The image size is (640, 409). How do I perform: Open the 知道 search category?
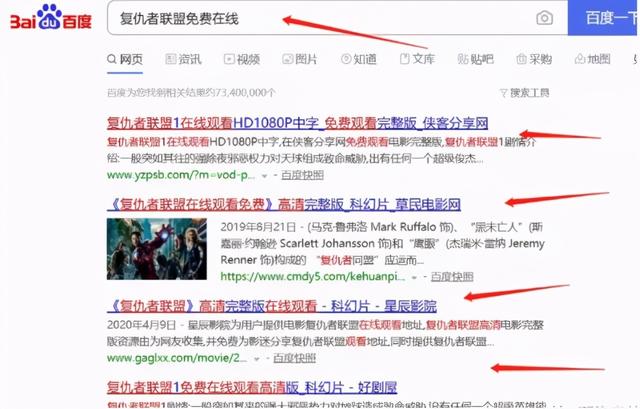pyautogui.click(x=356, y=60)
